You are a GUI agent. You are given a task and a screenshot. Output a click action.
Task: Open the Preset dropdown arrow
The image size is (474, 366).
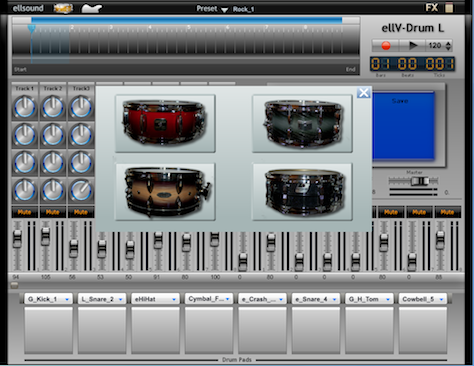pos(224,10)
